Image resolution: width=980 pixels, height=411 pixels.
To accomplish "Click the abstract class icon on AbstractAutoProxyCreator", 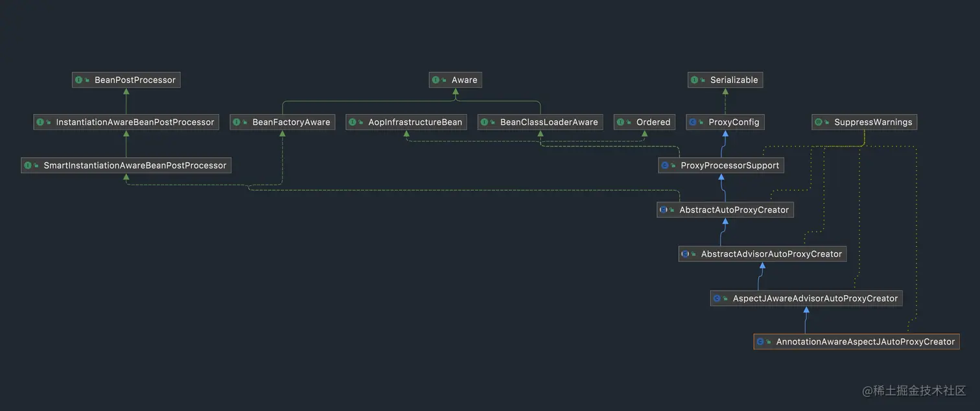I will pos(664,210).
